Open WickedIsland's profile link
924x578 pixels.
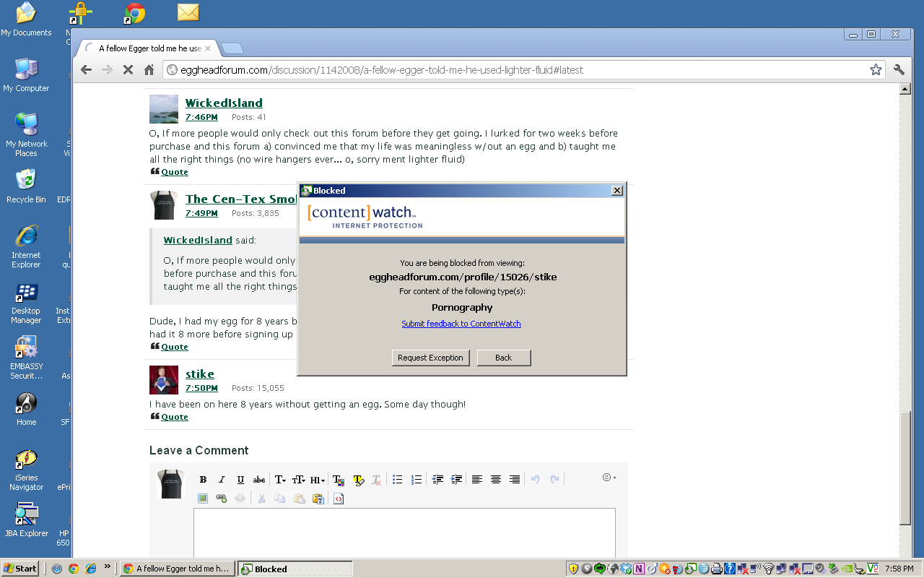pos(224,103)
